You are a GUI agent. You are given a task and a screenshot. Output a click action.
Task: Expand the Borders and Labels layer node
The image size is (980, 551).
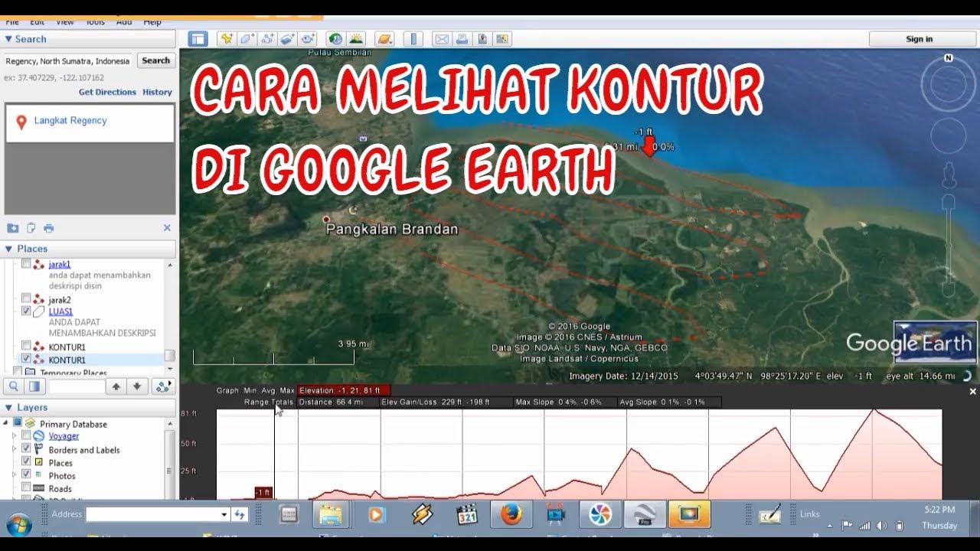[x=14, y=449]
